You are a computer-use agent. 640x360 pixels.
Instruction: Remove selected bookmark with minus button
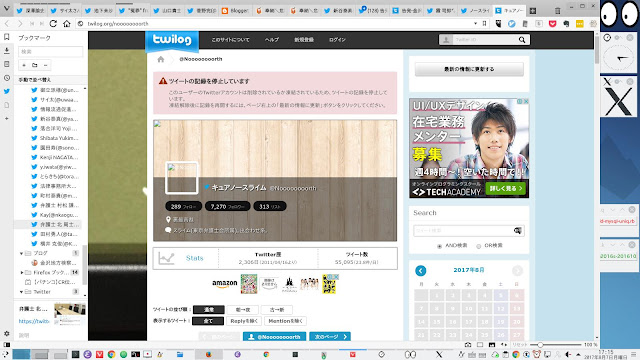click(x=46, y=65)
